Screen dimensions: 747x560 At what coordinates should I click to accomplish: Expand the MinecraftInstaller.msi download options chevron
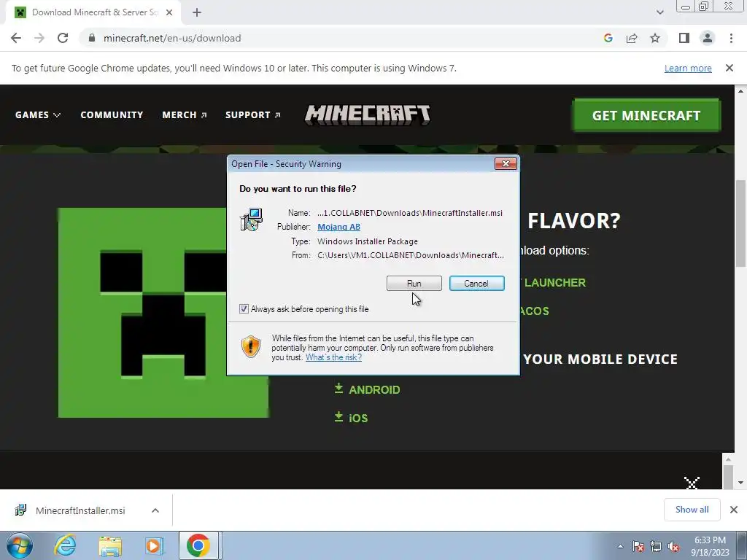click(155, 510)
